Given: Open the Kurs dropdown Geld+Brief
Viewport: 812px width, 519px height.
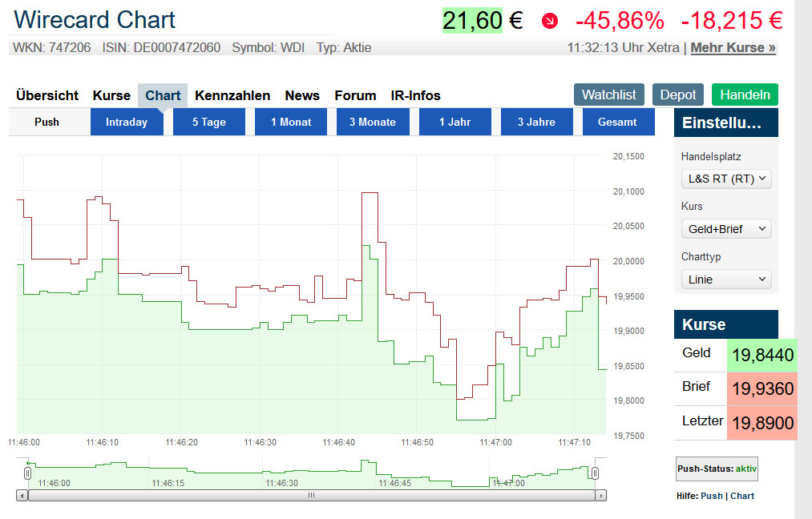Looking at the screenshot, I should click(726, 229).
